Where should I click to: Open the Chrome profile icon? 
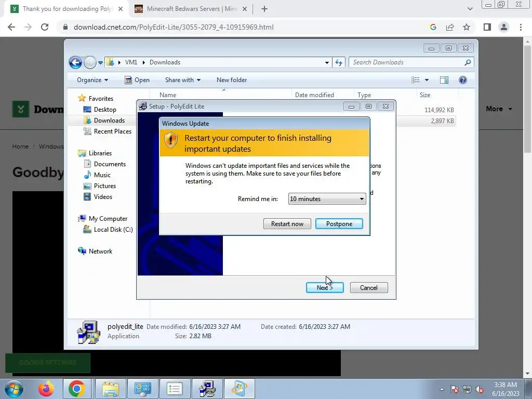click(504, 27)
